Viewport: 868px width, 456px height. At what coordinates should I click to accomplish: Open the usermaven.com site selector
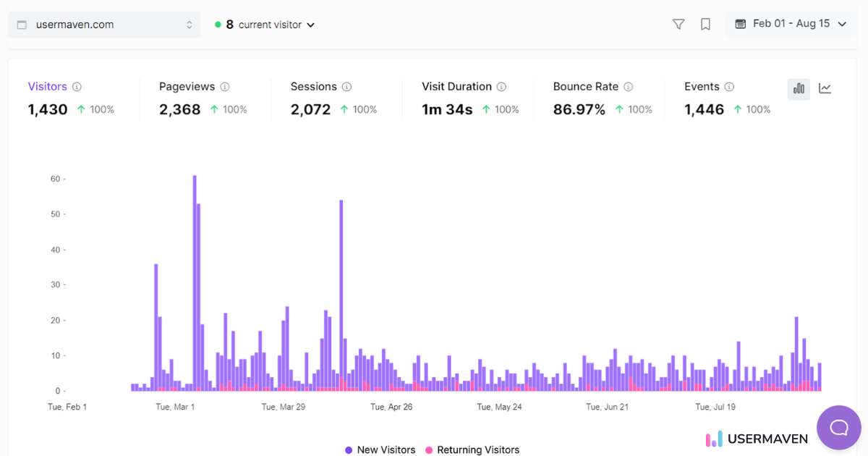tap(104, 25)
